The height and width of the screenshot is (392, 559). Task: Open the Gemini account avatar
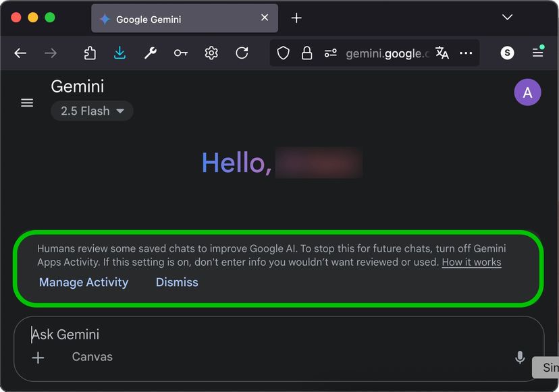527,92
